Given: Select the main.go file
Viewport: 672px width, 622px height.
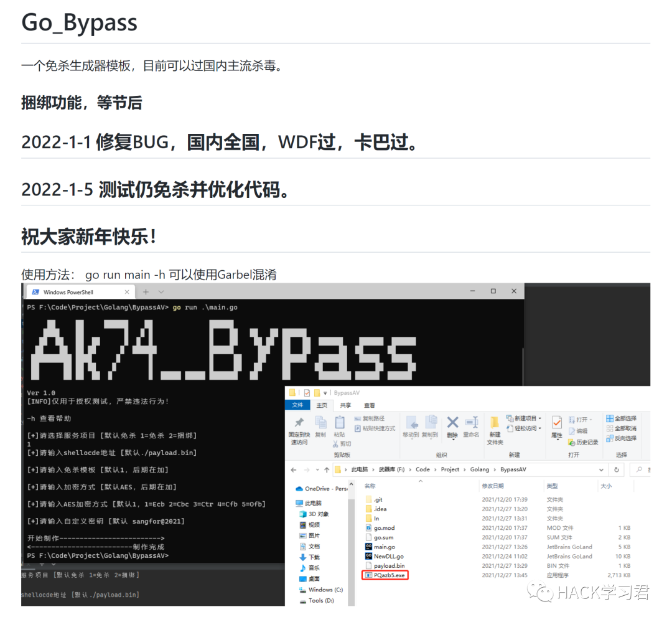Looking at the screenshot, I should tap(381, 547).
